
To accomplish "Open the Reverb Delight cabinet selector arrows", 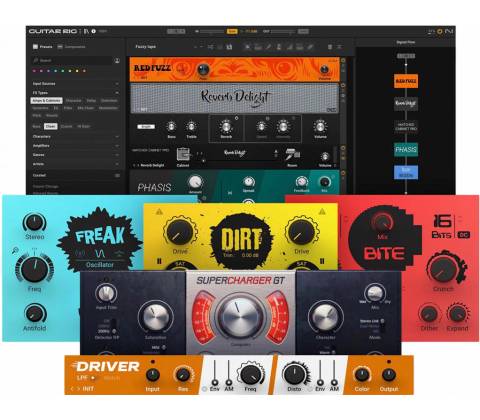I will point(276,153).
